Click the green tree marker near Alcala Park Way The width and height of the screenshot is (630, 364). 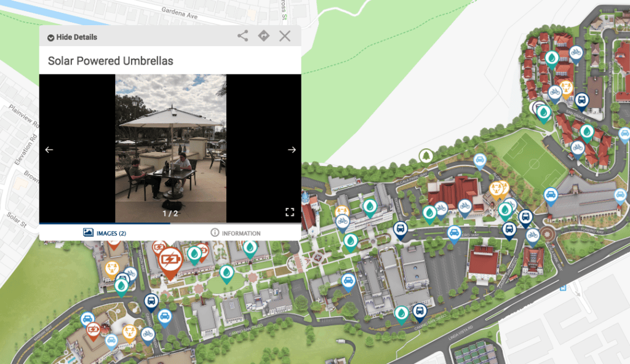[426, 156]
